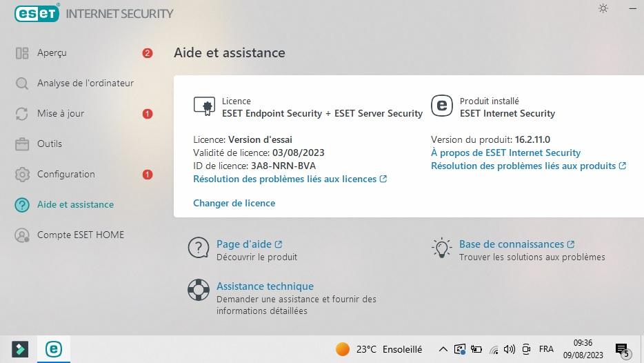Open the volume speaker icon in the tray

510,349
